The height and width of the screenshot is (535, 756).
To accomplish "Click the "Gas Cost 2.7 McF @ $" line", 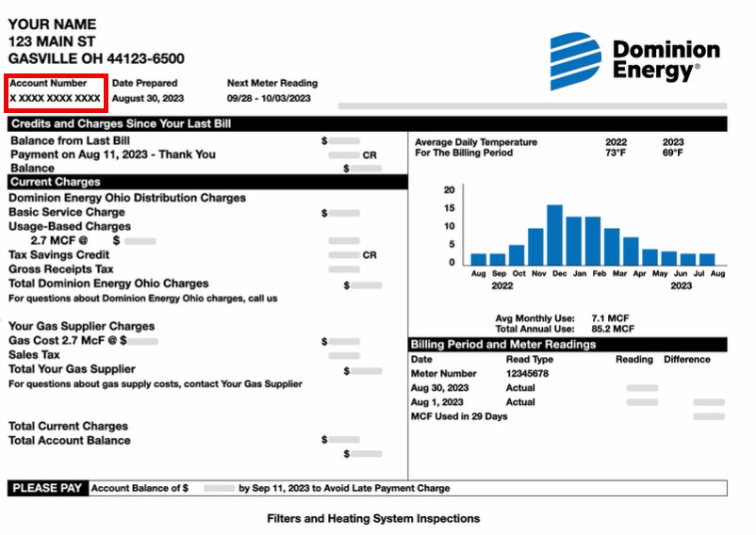I will tap(68, 340).
